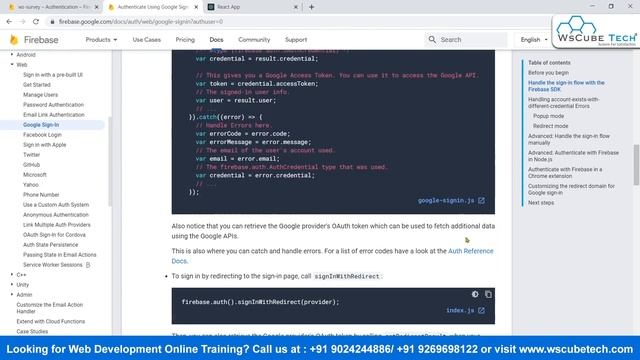Click the search magnifier icon
640x360 pixels.
point(432,40)
